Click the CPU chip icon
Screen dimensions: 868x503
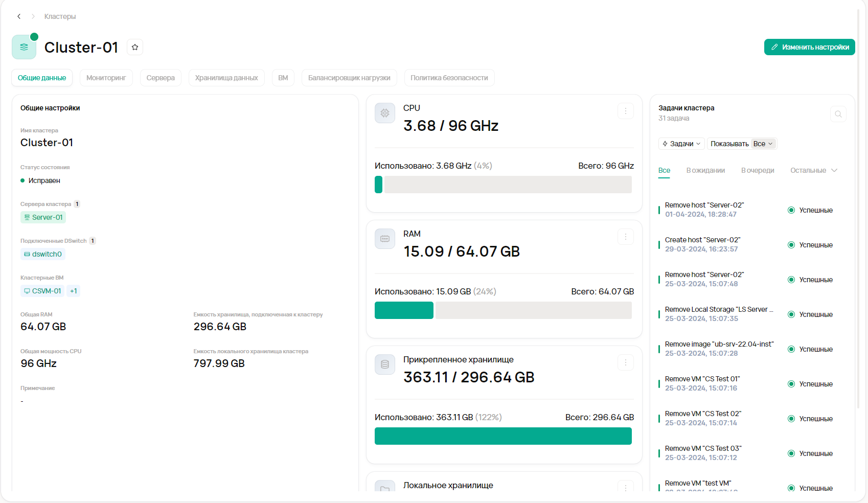[385, 113]
